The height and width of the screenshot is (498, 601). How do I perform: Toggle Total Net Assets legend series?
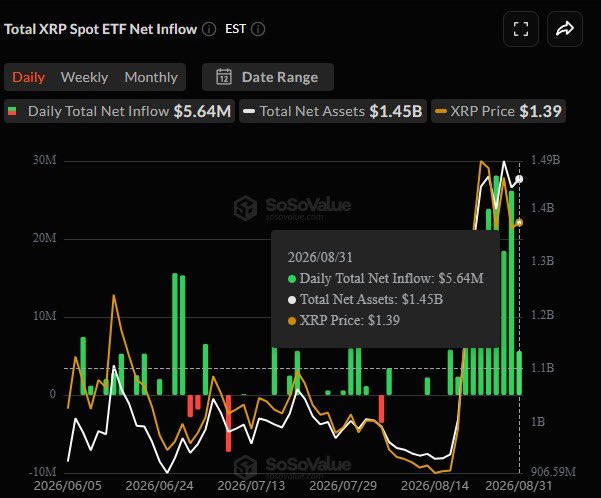[x=333, y=111]
